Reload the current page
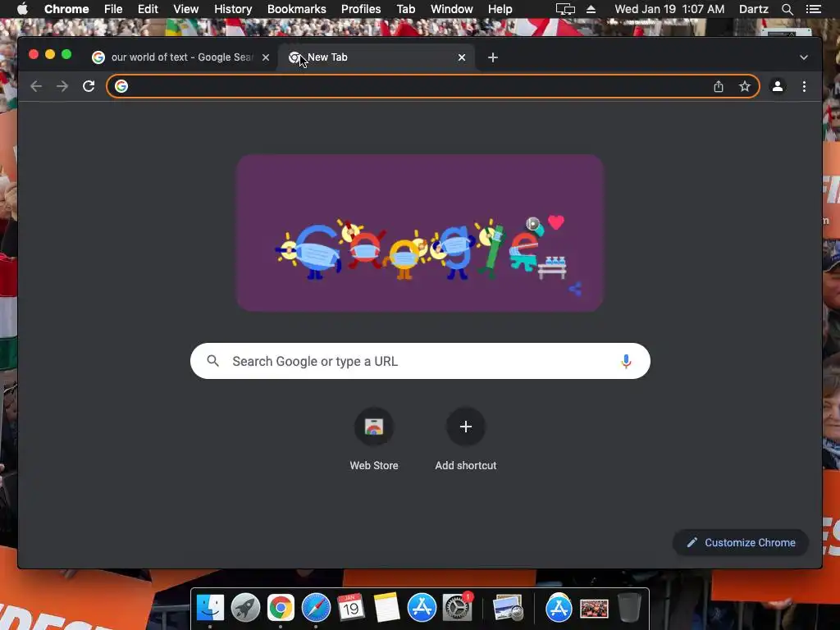This screenshot has height=630, width=840. (x=89, y=86)
